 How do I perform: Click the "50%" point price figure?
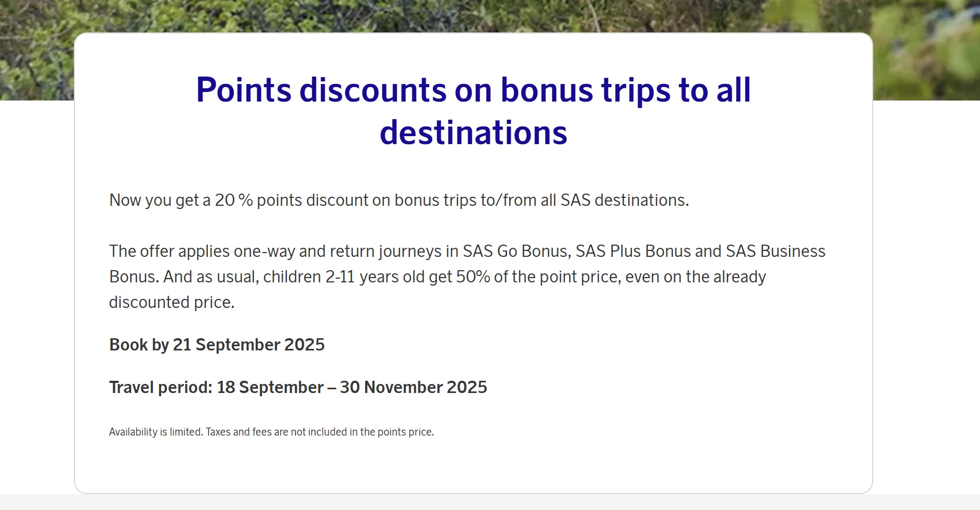pos(473,277)
